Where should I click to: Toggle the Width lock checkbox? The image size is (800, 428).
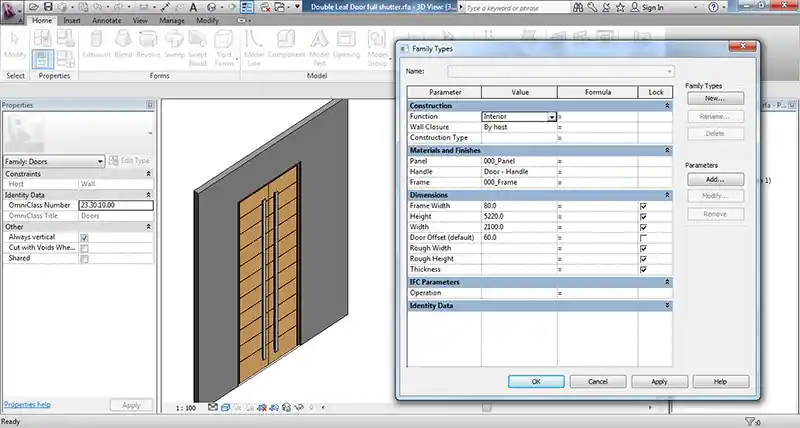coord(643,228)
